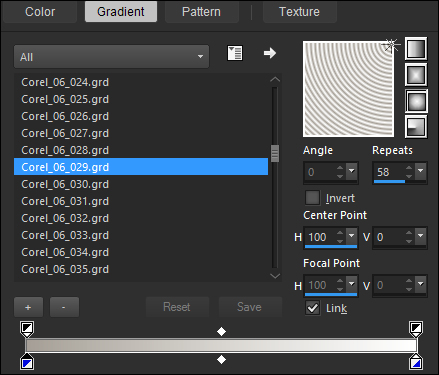Select the bottom-right color stop marker

coord(416,362)
